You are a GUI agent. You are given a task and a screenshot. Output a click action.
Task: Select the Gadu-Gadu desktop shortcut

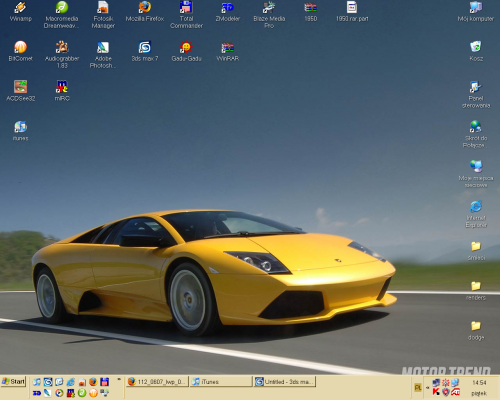click(186, 51)
